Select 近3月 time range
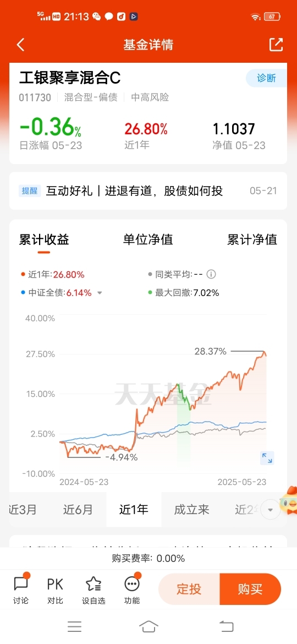Screen dimensions: 297x644 (23, 510)
